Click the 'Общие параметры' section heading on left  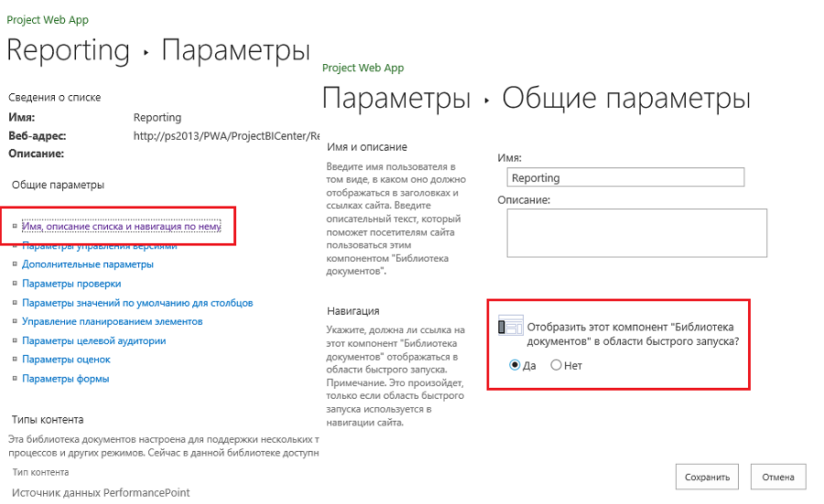point(58,185)
